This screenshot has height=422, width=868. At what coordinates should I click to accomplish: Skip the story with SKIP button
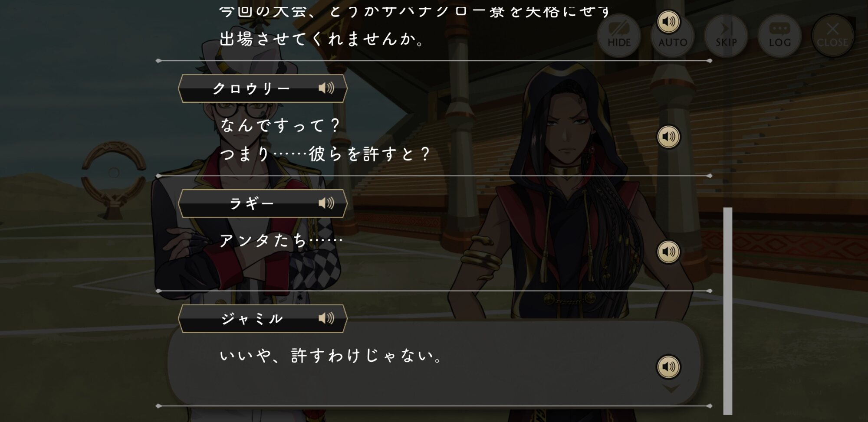point(726,36)
